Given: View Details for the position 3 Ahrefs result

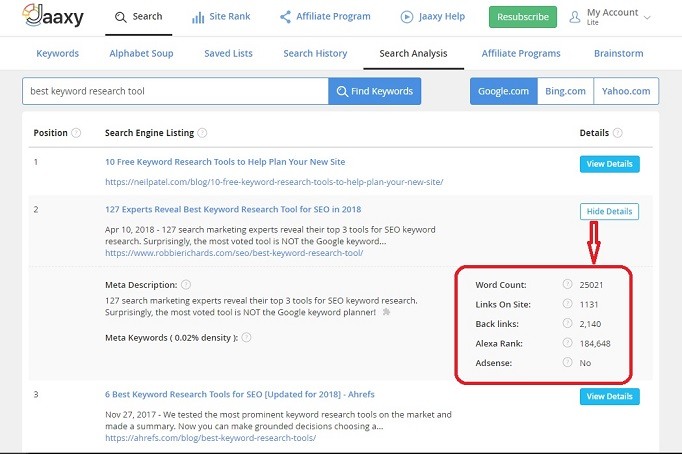Looking at the screenshot, I should coord(609,396).
